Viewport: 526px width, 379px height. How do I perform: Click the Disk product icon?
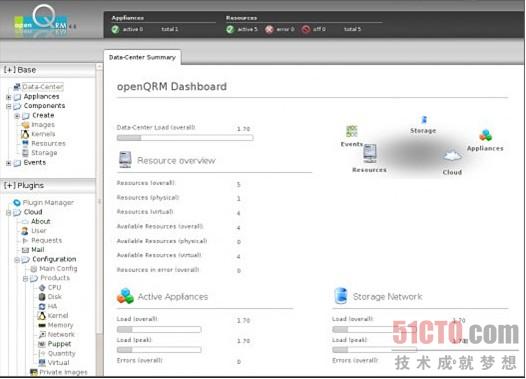42,297
